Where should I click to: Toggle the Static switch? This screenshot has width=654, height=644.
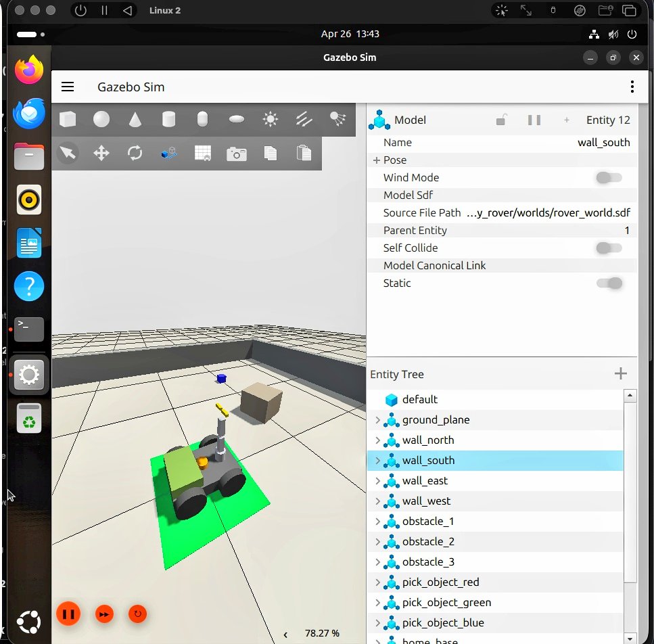(x=609, y=283)
